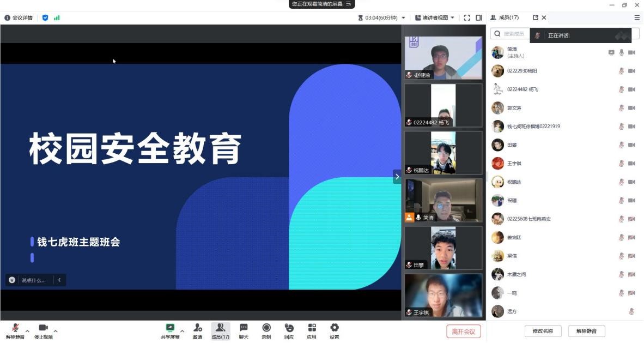Toggle the 成员(17) tab in bottom toolbar
The image size is (644, 343).
coord(220,330)
